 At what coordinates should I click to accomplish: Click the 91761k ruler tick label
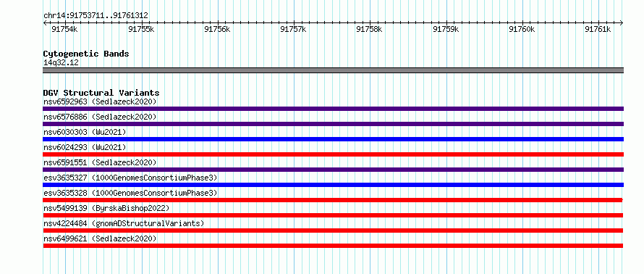598,29
